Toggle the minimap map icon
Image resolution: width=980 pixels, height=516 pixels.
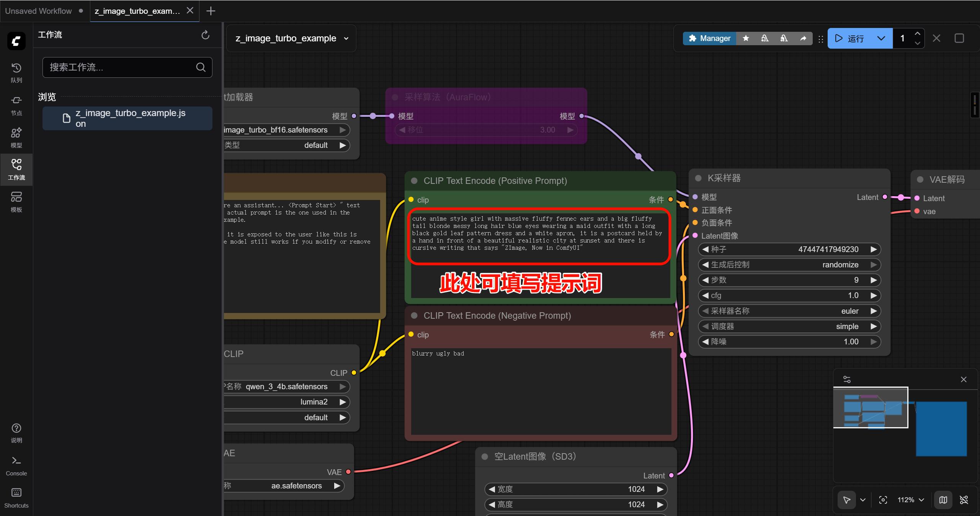click(943, 500)
